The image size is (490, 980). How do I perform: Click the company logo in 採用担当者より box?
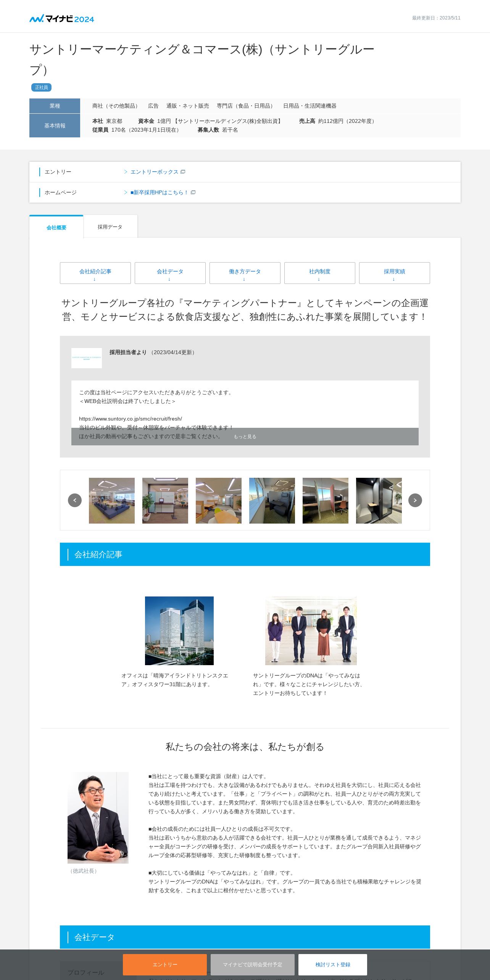[87, 358]
